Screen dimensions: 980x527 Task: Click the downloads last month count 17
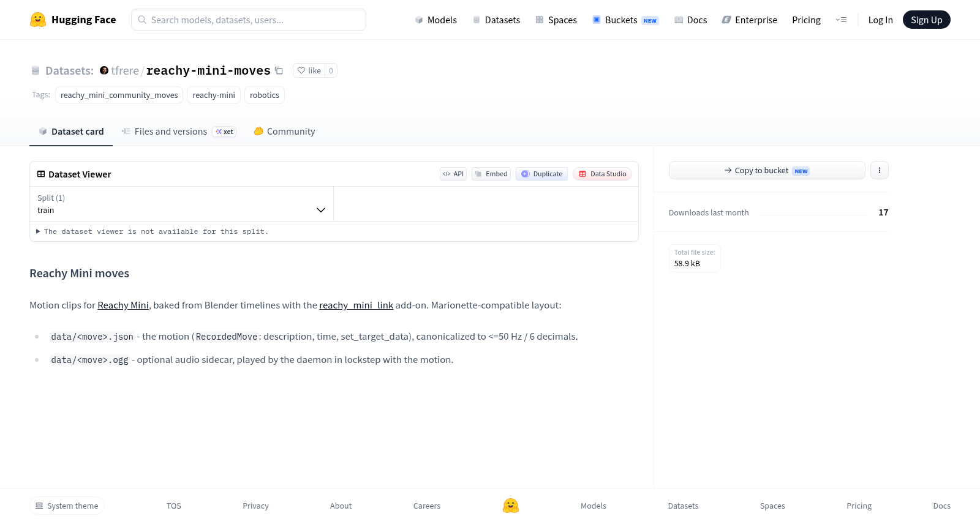[x=883, y=212]
